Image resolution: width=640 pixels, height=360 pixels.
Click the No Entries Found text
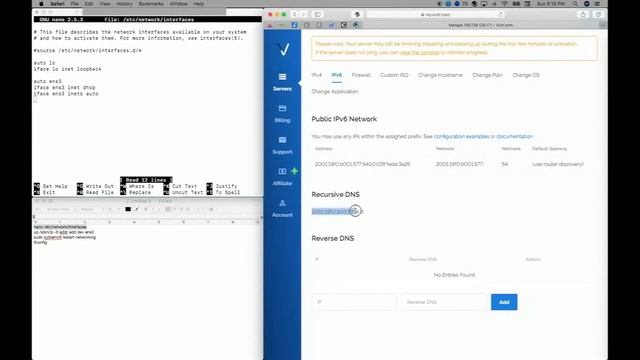(454, 275)
